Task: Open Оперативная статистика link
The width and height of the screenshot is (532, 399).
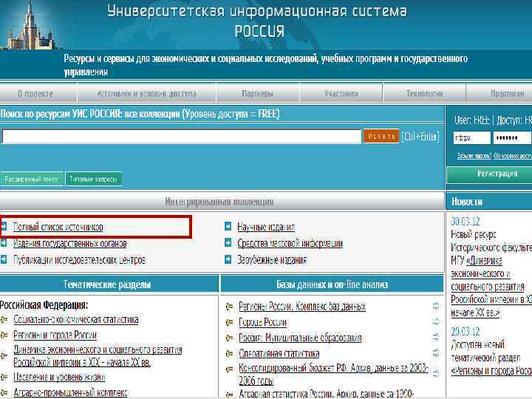Action: coord(279,353)
